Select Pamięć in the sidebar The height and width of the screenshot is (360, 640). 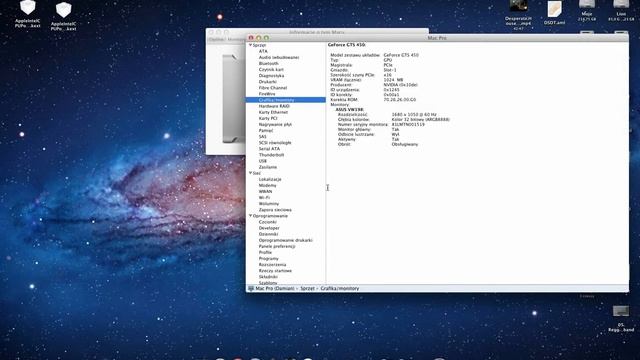click(266, 131)
